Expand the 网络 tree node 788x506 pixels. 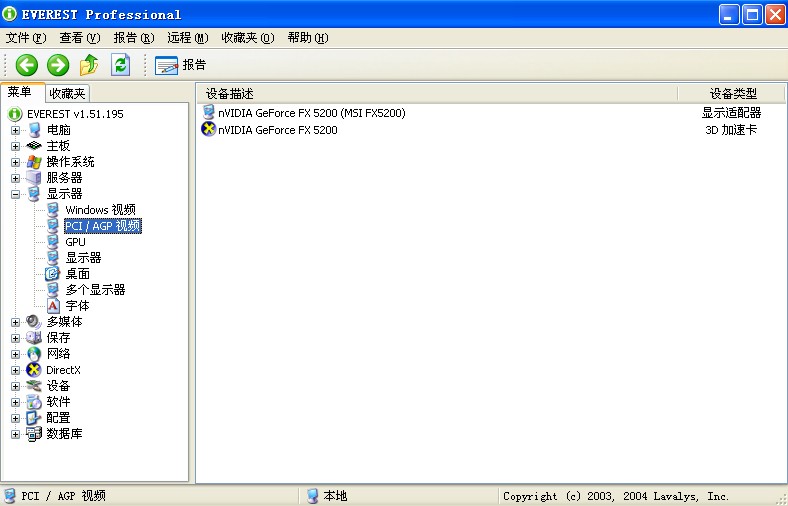pos(16,354)
